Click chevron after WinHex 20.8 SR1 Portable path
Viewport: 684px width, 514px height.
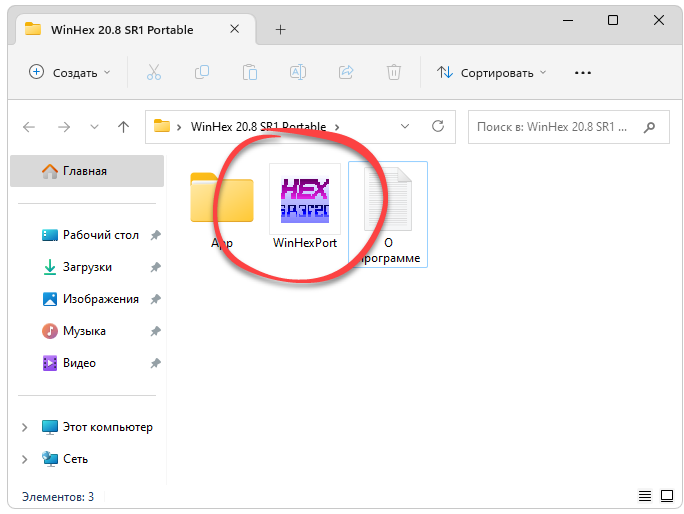(x=337, y=127)
